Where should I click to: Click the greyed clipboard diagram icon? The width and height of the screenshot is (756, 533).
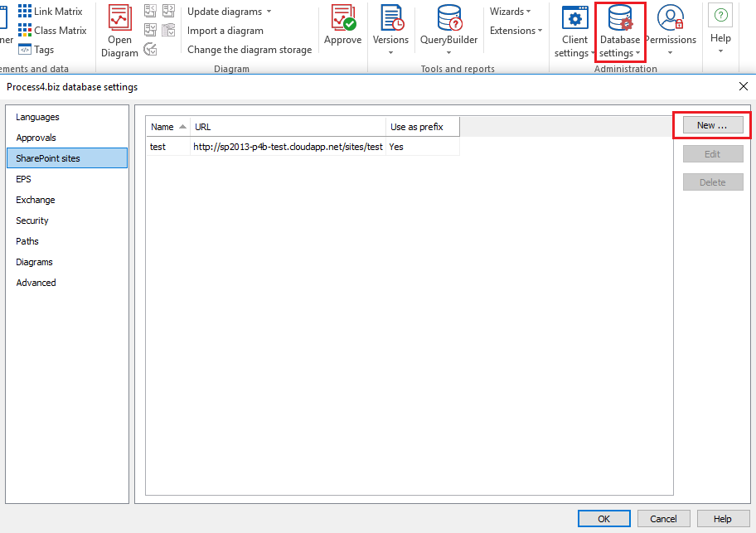click(x=169, y=30)
